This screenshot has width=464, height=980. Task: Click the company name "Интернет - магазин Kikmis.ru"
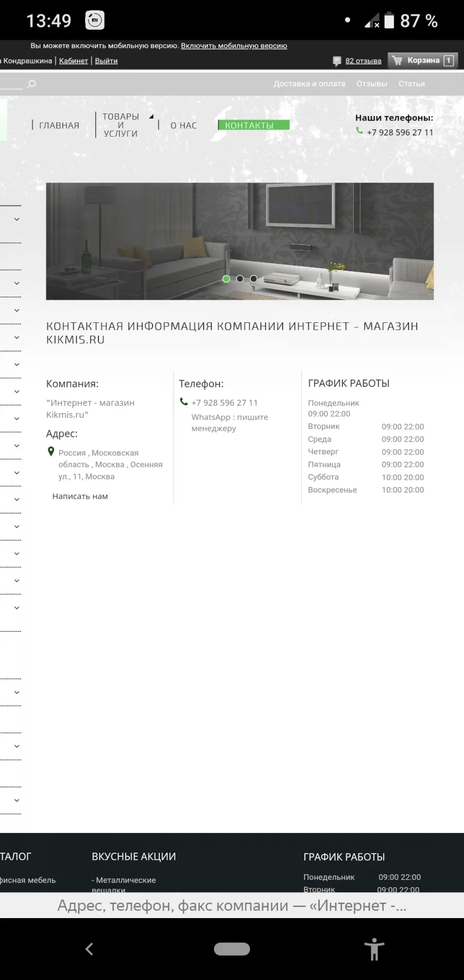tap(90, 409)
